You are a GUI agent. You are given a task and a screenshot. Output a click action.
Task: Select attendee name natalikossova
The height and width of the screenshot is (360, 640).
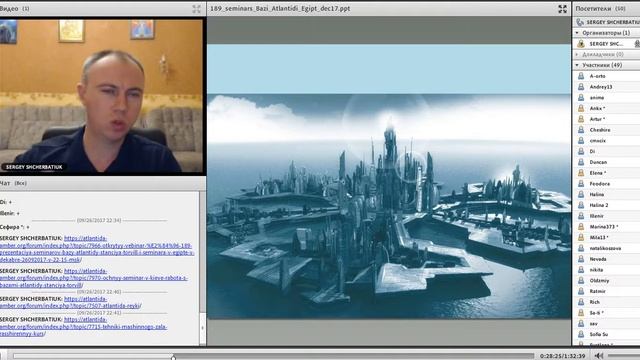[605, 248]
